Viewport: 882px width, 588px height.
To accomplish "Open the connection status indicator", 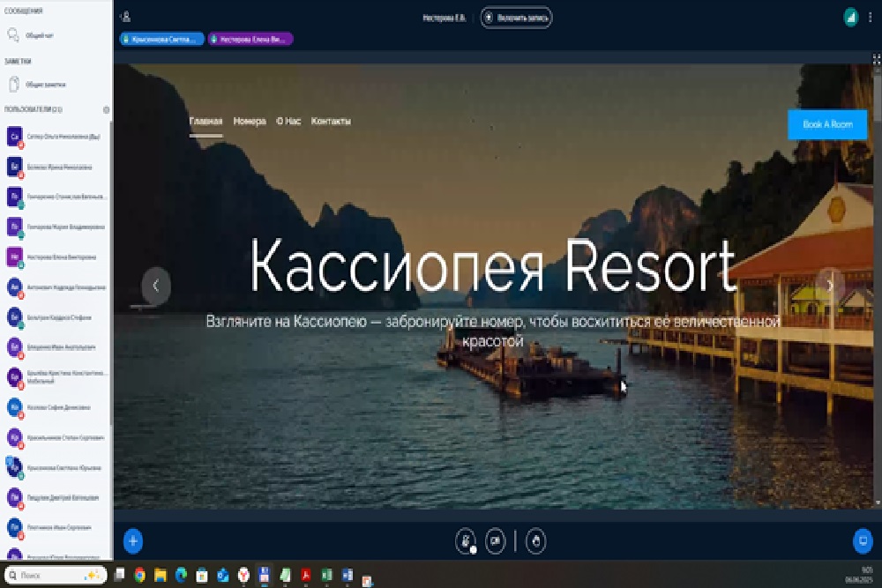I will (x=850, y=17).
